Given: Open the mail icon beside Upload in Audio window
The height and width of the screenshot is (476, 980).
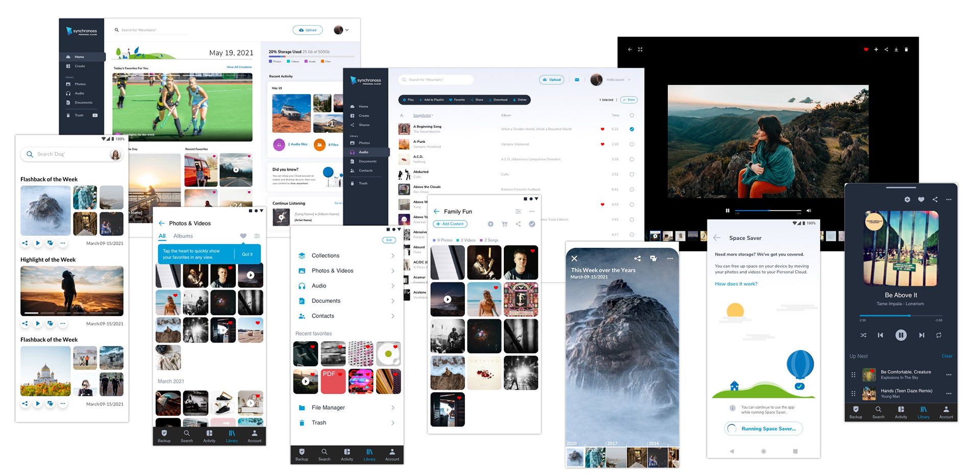Looking at the screenshot, I should [577, 80].
